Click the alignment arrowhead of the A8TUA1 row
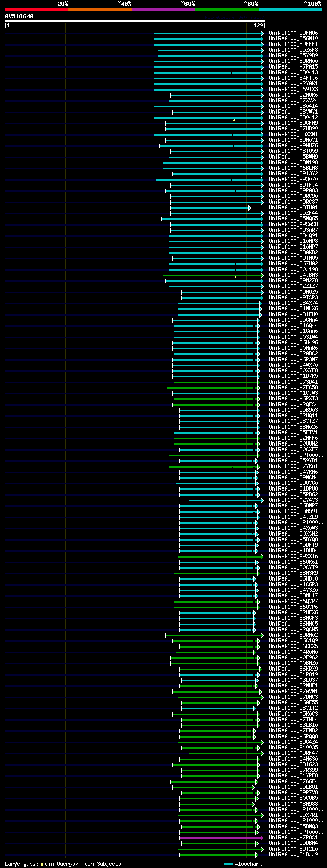The height and width of the screenshot is (868, 327). pos(250,208)
